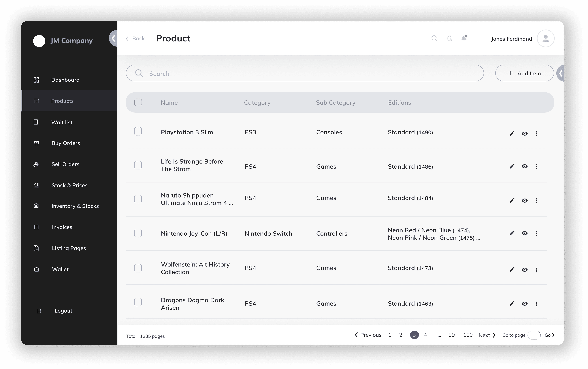The image size is (588, 369).
Task: Open the three-dot menu for Dragons Dogma
Action: click(537, 304)
